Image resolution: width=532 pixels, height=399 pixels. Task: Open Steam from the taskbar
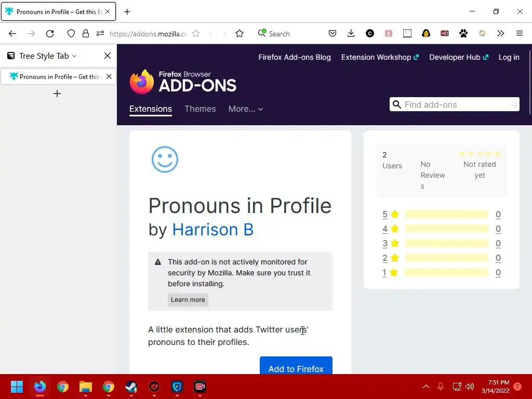pyautogui.click(x=131, y=387)
